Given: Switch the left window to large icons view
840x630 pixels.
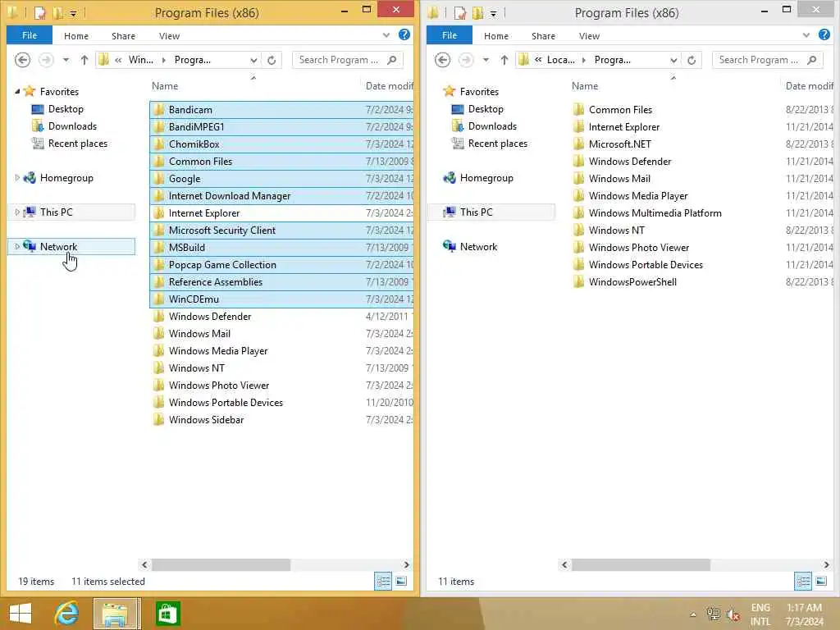Looking at the screenshot, I should [401, 582].
